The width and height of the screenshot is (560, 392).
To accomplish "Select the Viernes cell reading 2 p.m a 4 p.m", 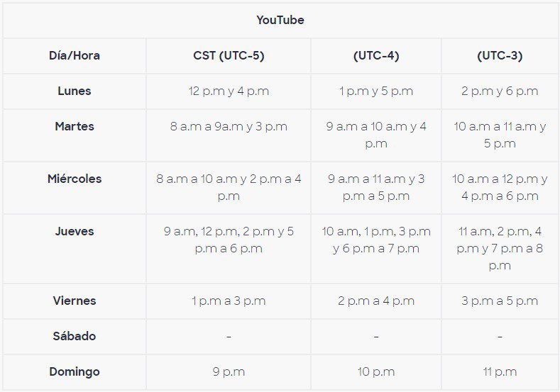I will pyautogui.click(x=376, y=301).
